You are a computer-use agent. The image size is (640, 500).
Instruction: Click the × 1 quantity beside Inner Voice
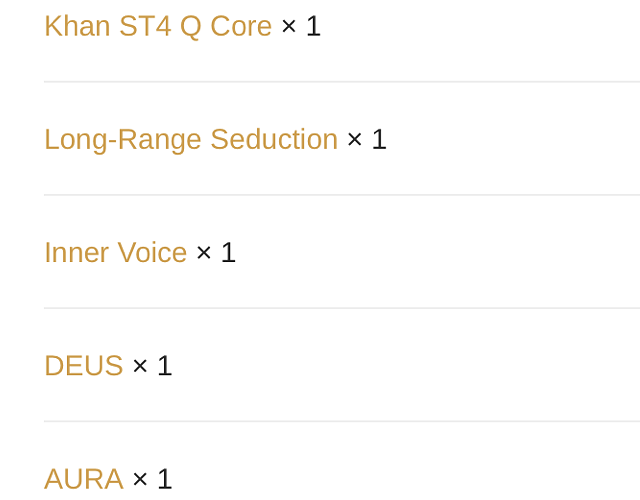coord(216,253)
